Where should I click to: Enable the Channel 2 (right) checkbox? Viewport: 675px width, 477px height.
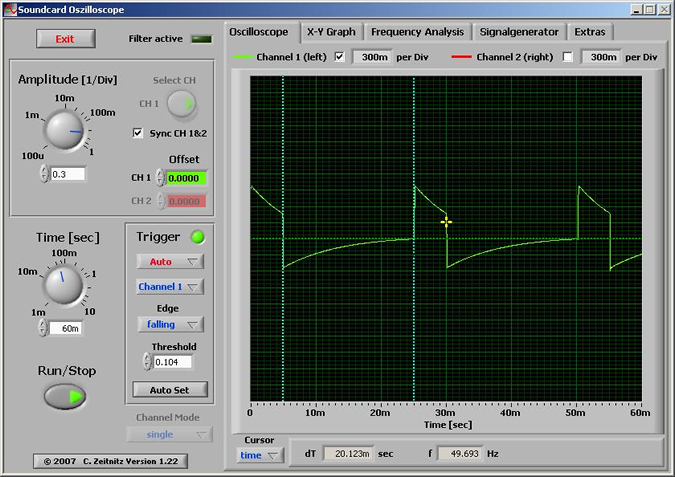click(x=568, y=57)
